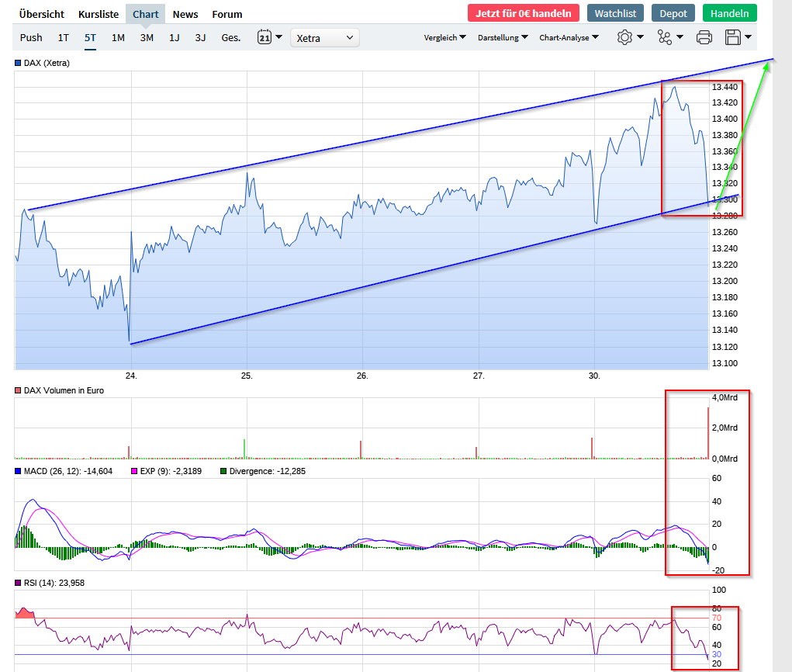792x672 pixels.
Task: Click the 30. date axis label
Action: click(x=594, y=376)
